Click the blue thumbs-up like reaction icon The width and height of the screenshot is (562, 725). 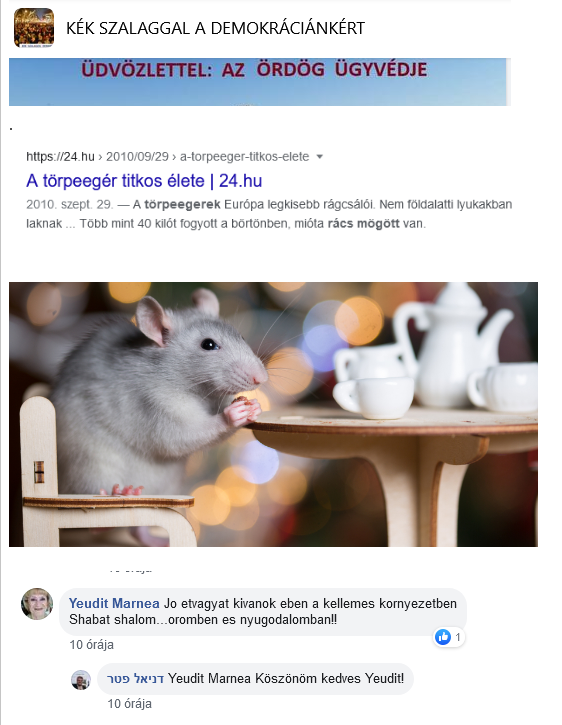click(443, 637)
